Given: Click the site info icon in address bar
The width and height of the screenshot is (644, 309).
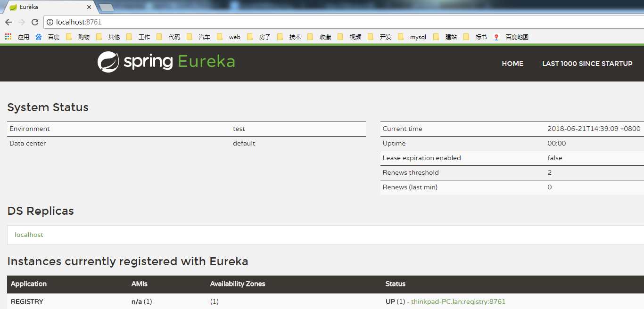Looking at the screenshot, I should (50, 22).
